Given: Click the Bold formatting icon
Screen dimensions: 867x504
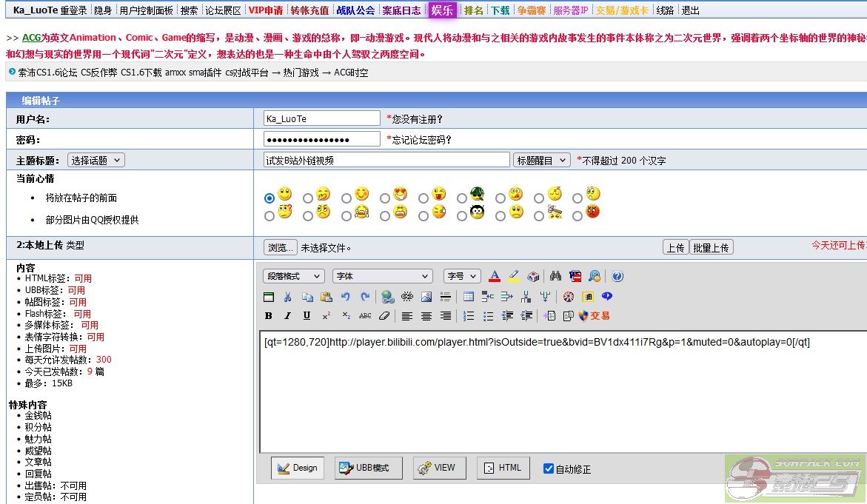Looking at the screenshot, I should (x=269, y=316).
